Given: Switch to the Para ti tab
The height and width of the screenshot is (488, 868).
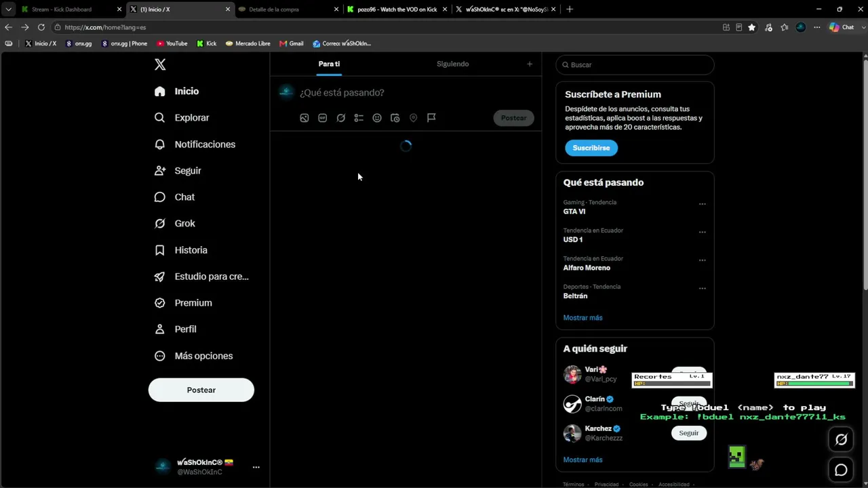Looking at the screenshot, I should [329, 64].
